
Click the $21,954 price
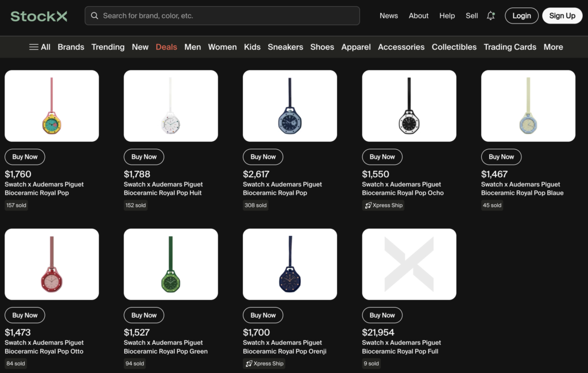pyautogui.click(x=378, y=332)
